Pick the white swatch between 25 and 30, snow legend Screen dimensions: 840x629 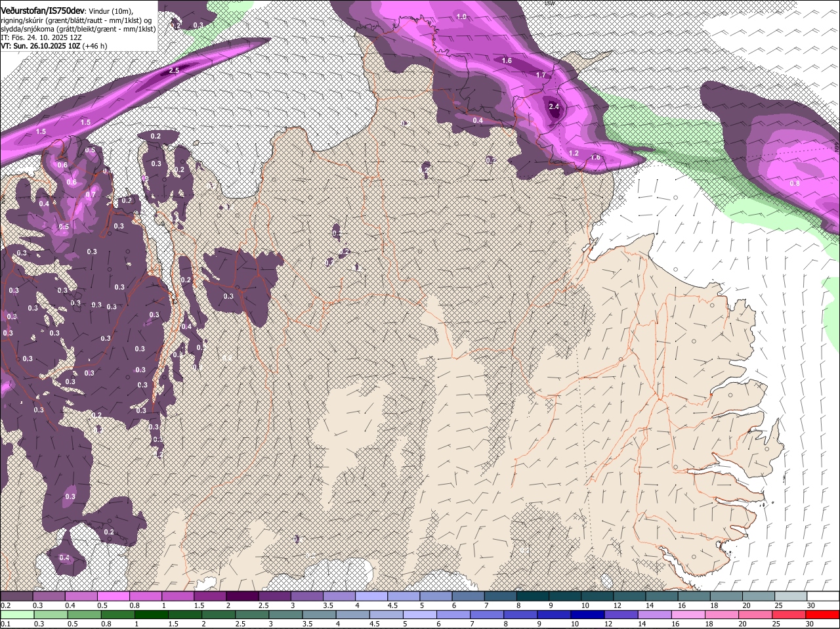point(792,596)
